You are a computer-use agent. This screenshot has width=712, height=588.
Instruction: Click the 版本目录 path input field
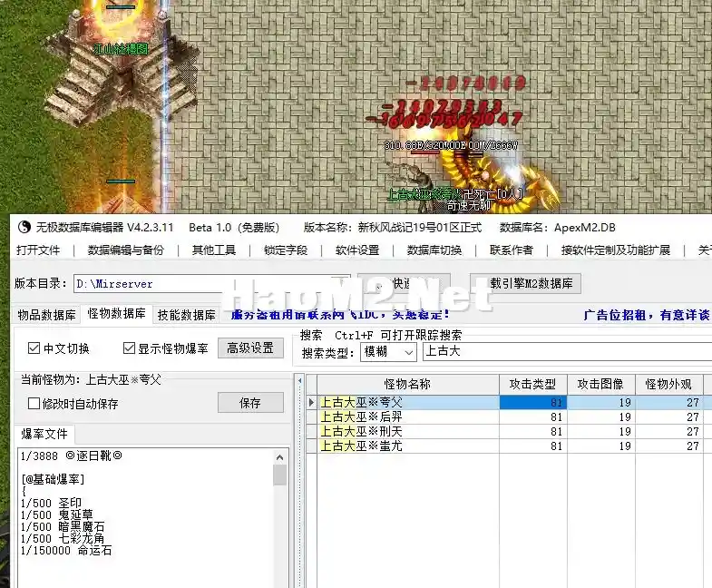coord(211,283)
